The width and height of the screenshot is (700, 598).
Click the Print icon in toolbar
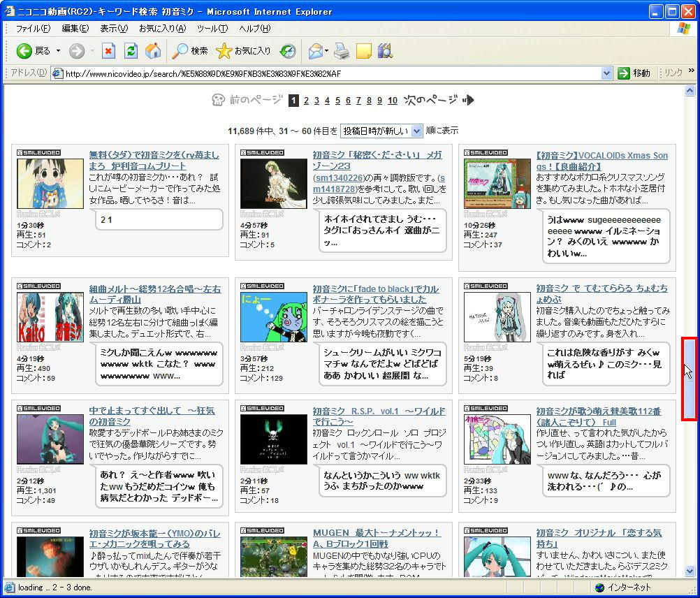pos(342,51)
